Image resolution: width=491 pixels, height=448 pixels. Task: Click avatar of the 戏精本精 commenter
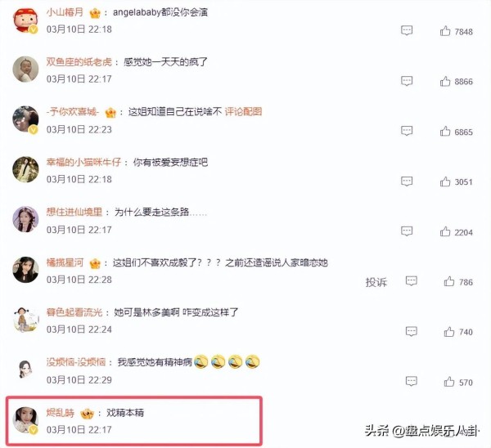[25, 420]
